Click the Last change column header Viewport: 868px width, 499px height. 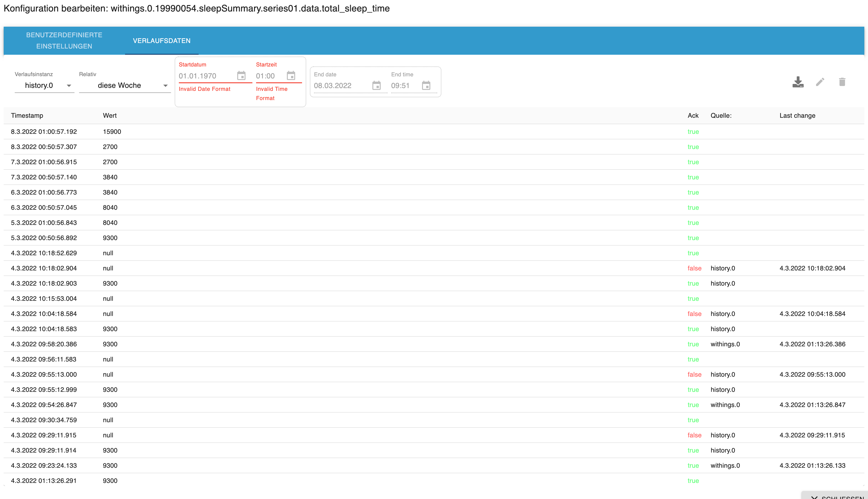click(797, 115)
